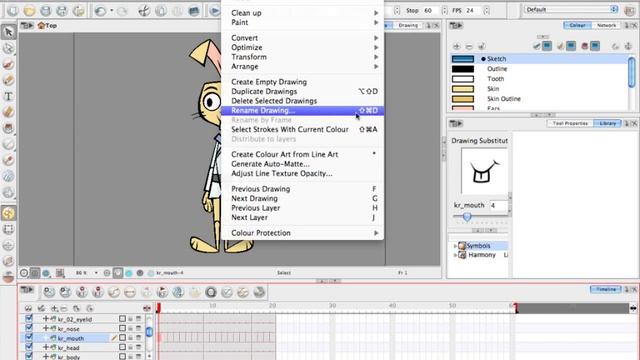640x360 pixels.
Task: Click the FPS value field showing 24
Action: [x=473, y=11]
